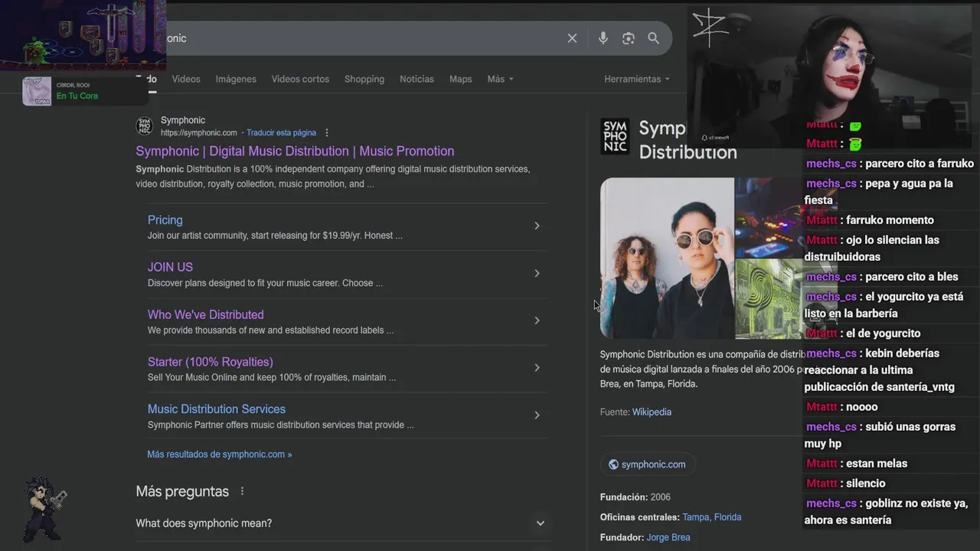This screenshot has width=980, height=551.
Task: Open Who We've Distributed sitelink arrow
Action: click(x=537, y=321)
